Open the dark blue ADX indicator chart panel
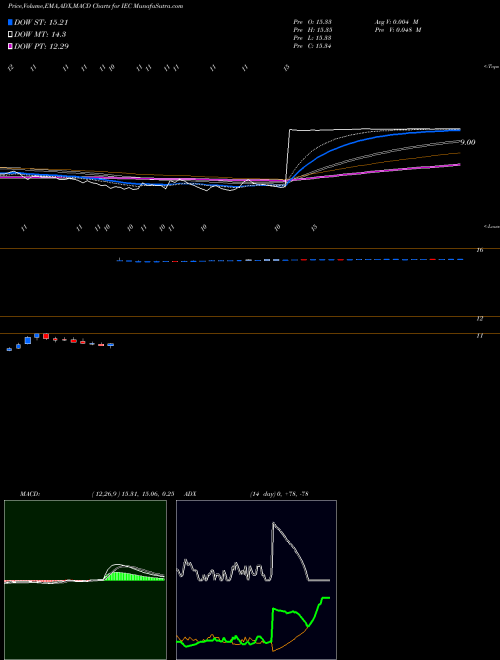This screenshot has height=660, width=500. point(256,580)
